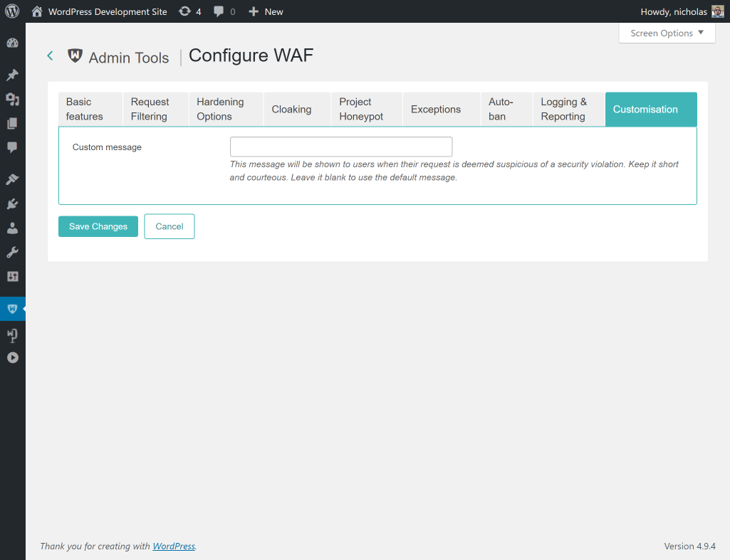Screen dimensions: 730x560
Task: Open the Dashboard sidebar icon
Action: [13, 43]
